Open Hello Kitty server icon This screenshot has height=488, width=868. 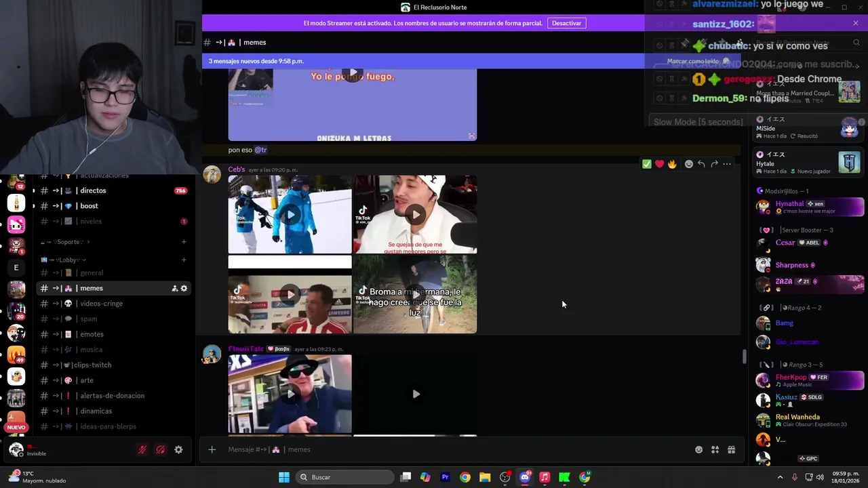coord(16,224)
